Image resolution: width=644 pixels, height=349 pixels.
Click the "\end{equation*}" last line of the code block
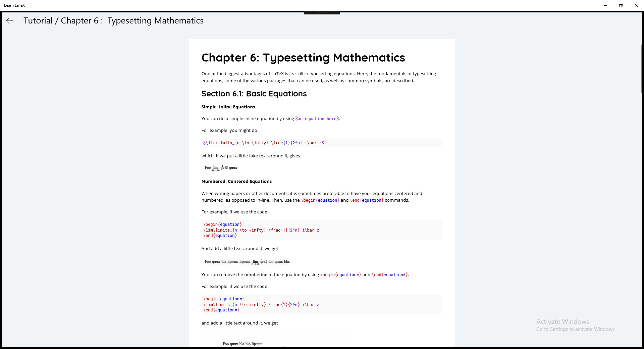click(x=221, y=310)
